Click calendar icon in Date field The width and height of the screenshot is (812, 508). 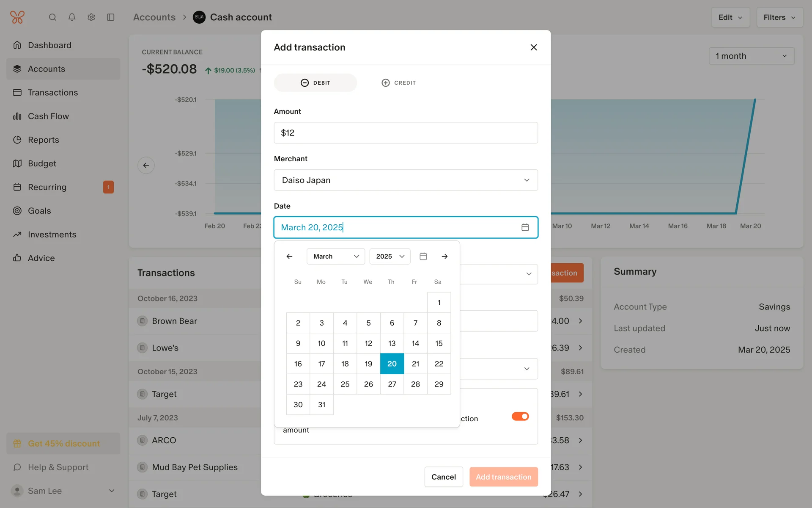tap(525, 227)
